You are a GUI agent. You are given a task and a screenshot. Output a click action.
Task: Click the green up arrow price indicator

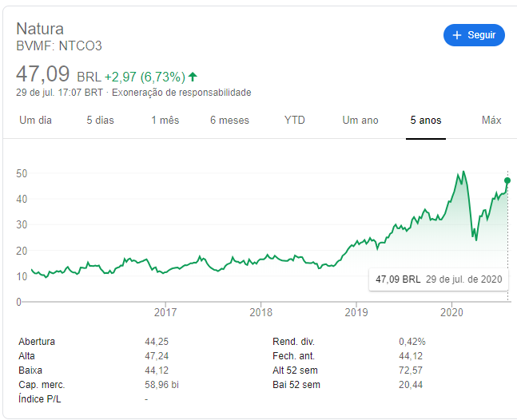point(193,77)
